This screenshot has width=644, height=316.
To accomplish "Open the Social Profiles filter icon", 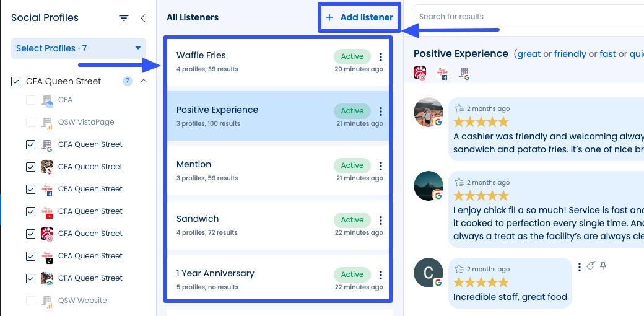I will tap(124, 19).
